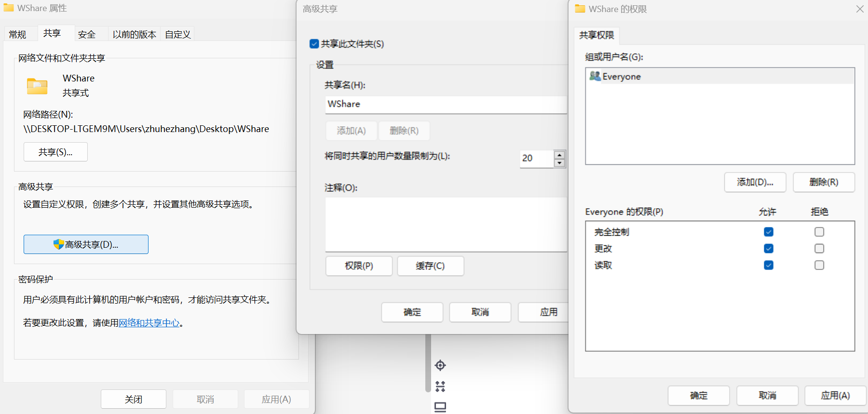Click the 共享(S)... button

(55, 152)
